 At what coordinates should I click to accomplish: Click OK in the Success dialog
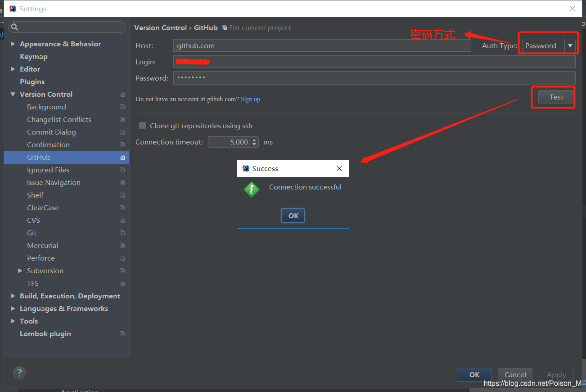click(x=293, y=216)
